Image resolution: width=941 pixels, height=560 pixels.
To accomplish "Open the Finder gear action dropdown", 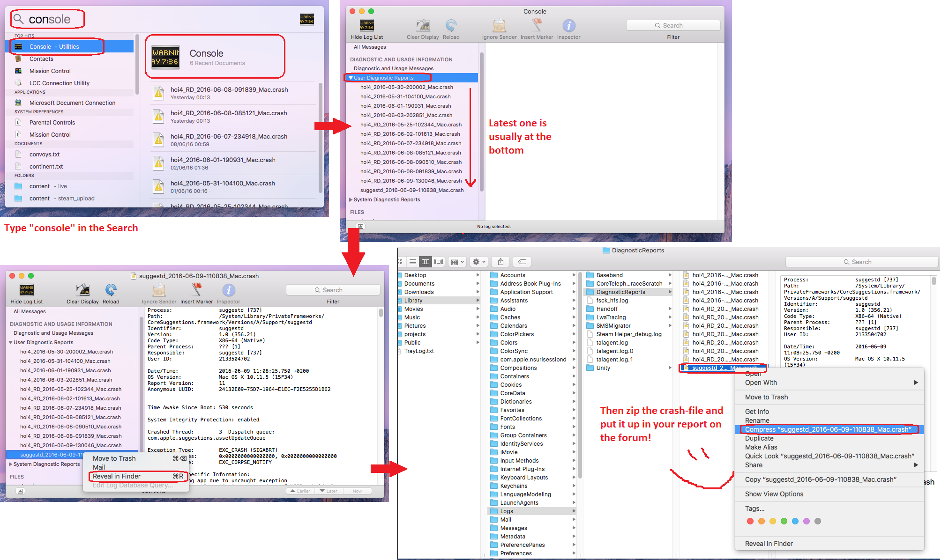I will [479, 262].
